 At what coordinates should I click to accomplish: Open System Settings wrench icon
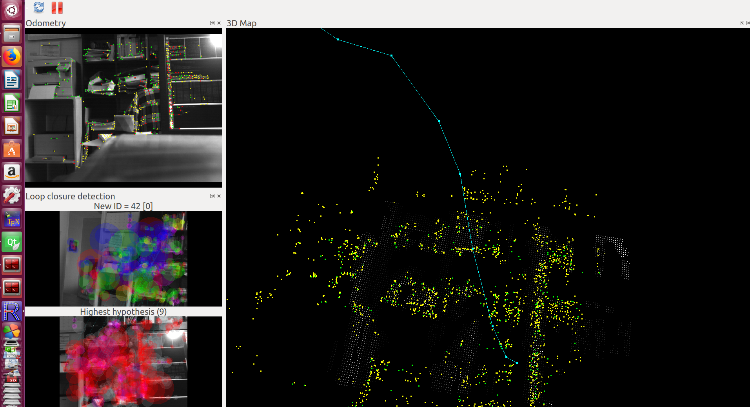click(x=12, y=195)
